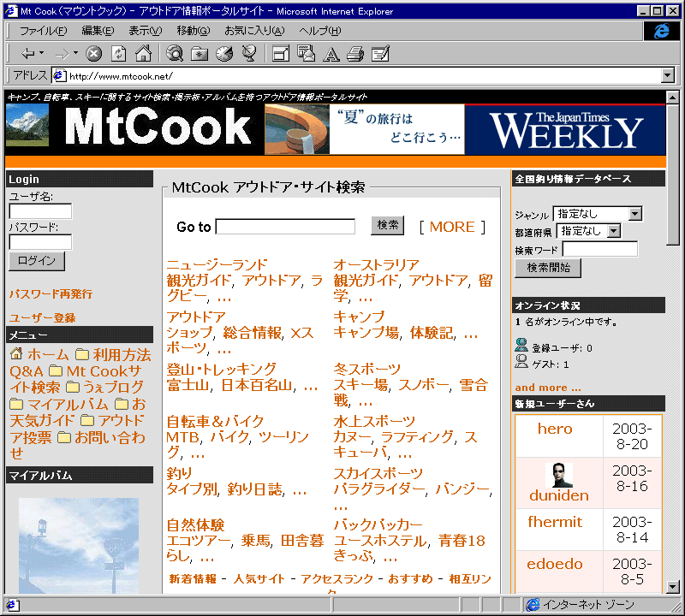
Task: Open the MORE link
Action: pyautogui.click(x=452, y=227)
